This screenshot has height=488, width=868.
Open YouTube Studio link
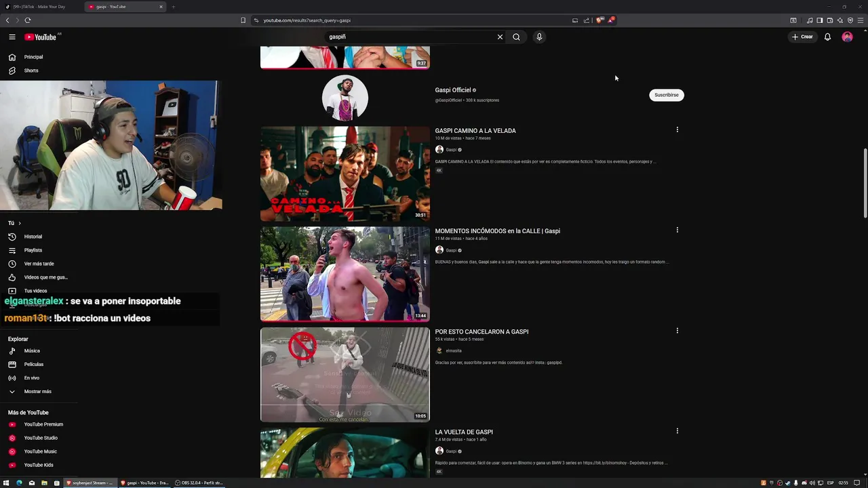point(42,438)
